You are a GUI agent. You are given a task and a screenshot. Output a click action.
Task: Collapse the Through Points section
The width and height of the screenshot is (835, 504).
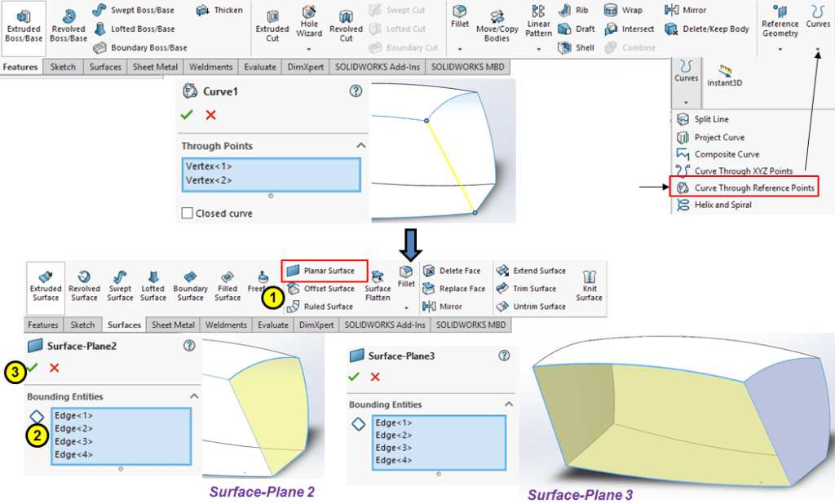361,146
